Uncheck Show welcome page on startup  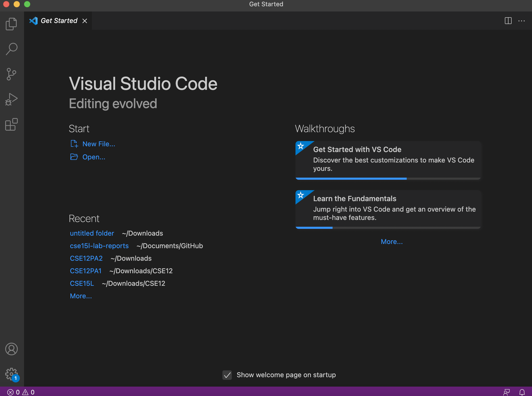(227, 375)
